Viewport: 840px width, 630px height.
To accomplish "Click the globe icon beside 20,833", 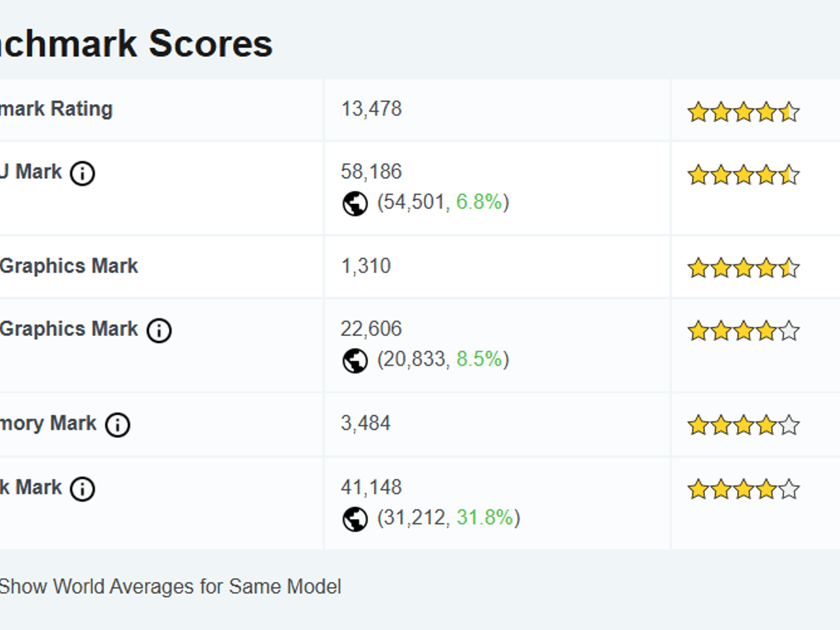I will pos(355,361).
